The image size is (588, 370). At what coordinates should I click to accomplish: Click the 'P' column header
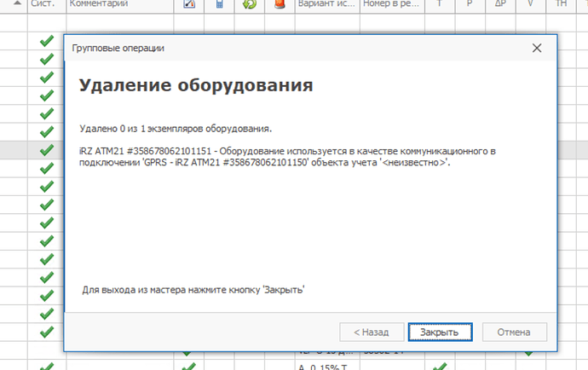coord(470,4)
